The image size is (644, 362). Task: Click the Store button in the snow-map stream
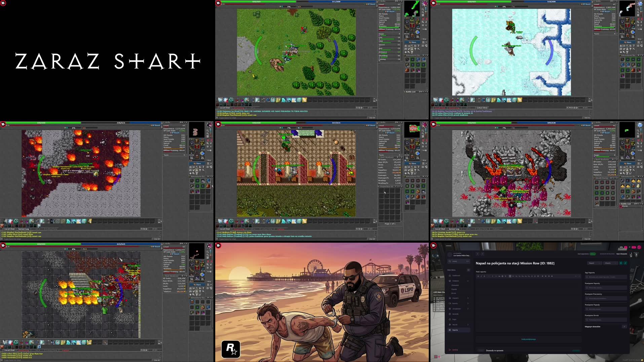pyautogui.click(x=628, y=42)
